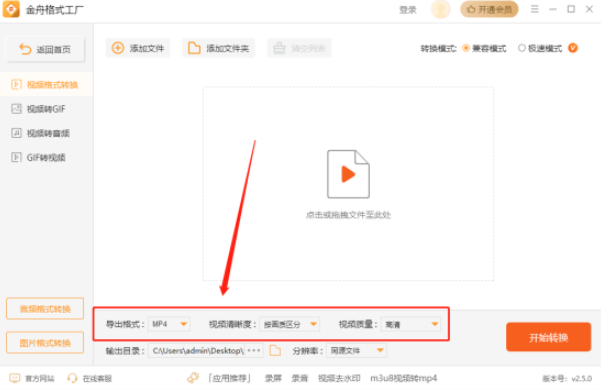Maximize the window
601x390 pixels.
tap(571, 9)
